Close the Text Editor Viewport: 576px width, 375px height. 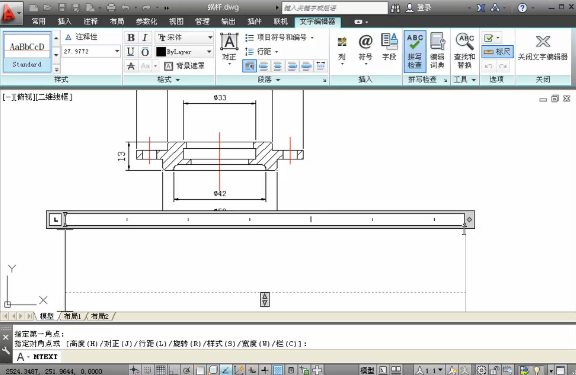point(543,48)
